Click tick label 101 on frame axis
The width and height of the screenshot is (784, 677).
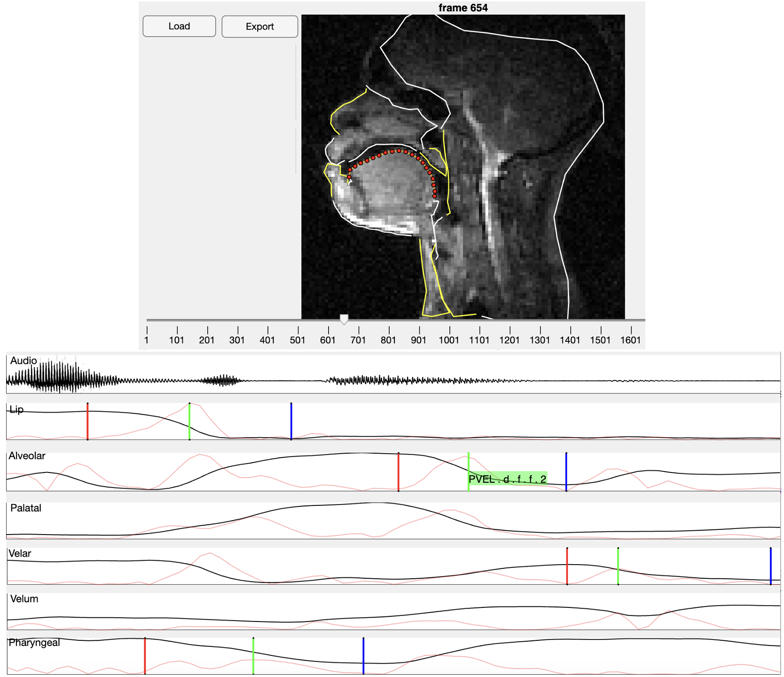tap(177, 340)
